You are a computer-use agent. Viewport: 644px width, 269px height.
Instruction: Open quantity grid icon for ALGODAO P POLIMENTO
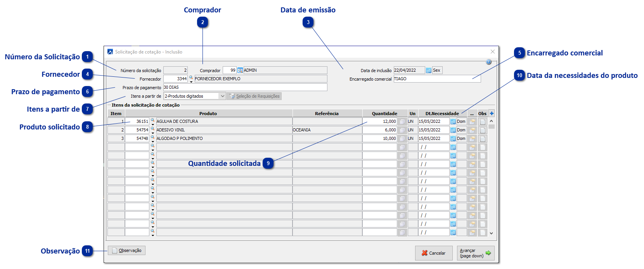402,138
